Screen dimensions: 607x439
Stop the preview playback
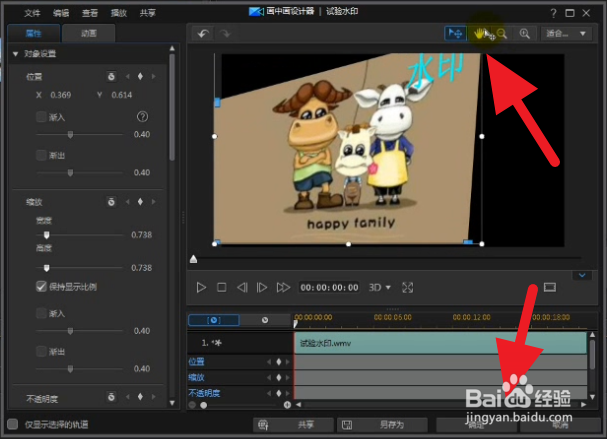pos(221,288)
